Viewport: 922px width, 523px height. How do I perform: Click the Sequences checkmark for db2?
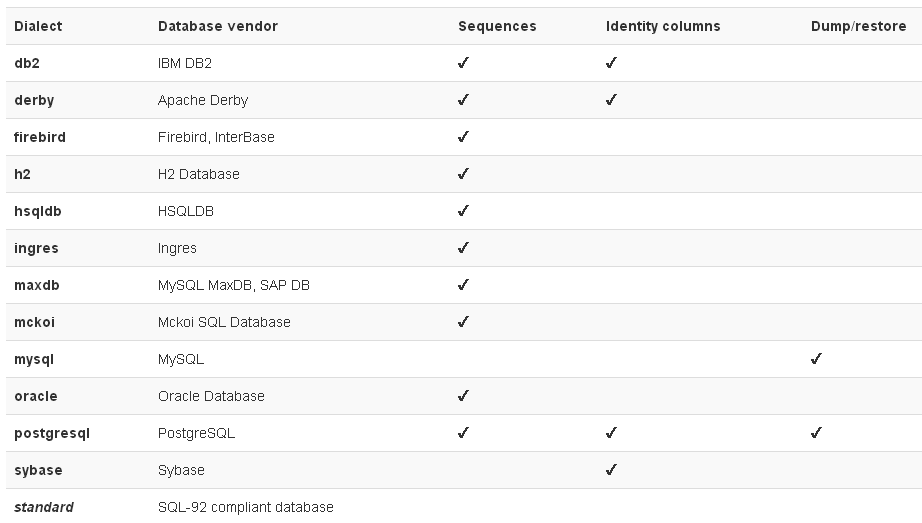click(463, 63)
